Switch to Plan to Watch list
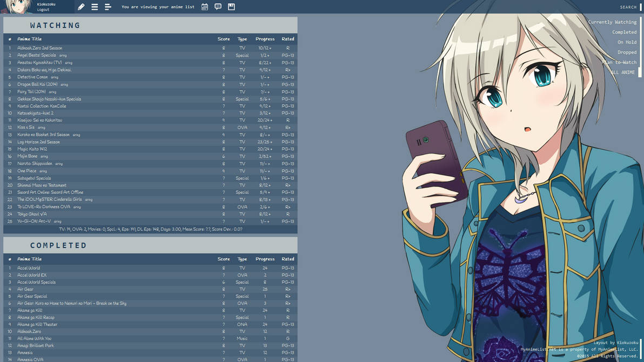This screenshot has height=362, width=644. point(619,62)
